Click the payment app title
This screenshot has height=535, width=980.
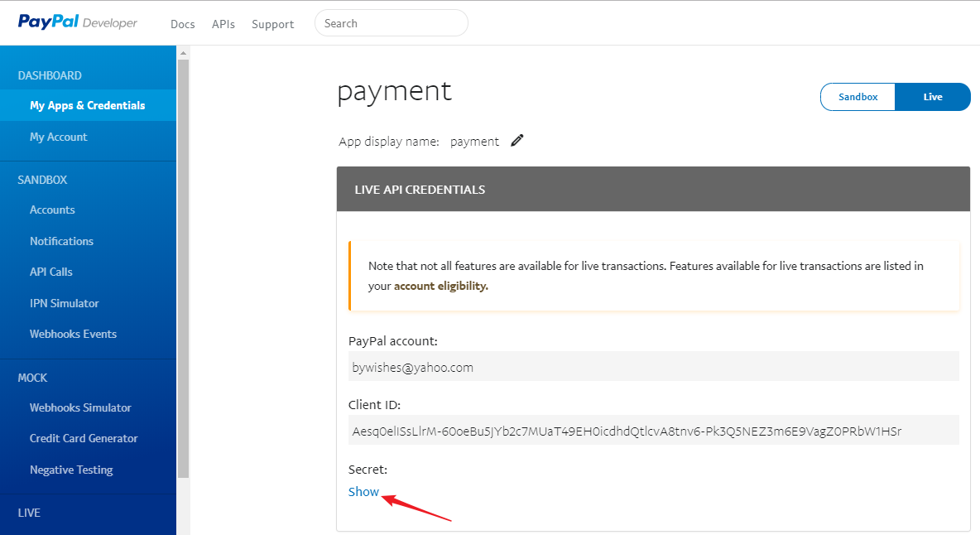[x=394, y=92]
